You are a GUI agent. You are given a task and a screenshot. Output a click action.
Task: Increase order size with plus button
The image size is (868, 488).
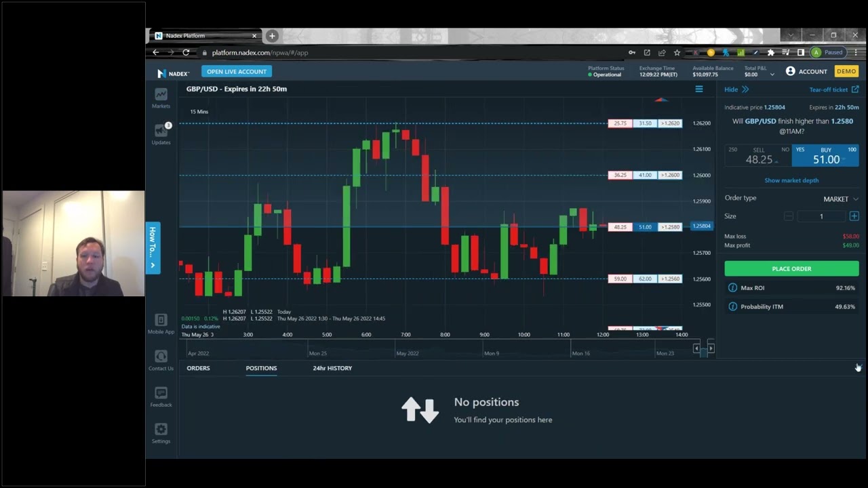(854, 216)
